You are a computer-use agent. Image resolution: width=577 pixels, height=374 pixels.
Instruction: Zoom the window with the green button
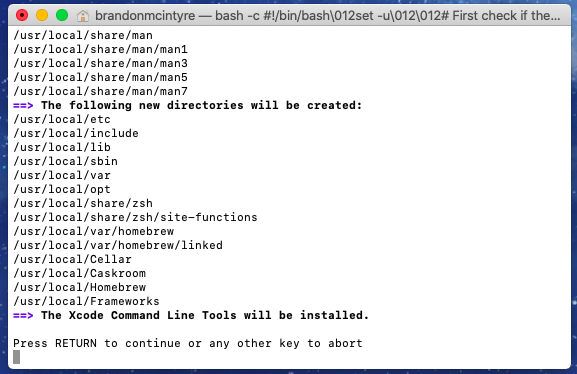[x=62, y=15]
